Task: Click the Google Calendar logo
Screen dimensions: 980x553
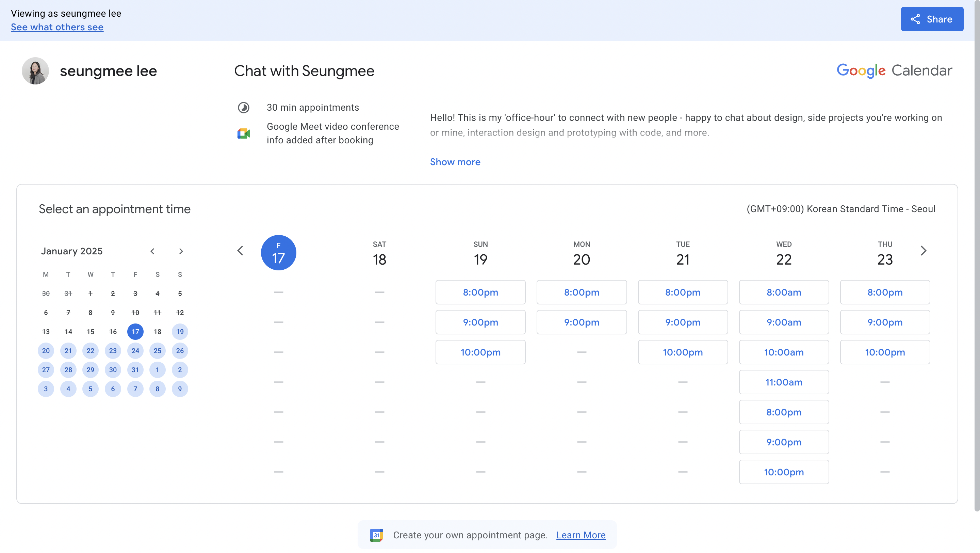Action: tap(894, 70)
